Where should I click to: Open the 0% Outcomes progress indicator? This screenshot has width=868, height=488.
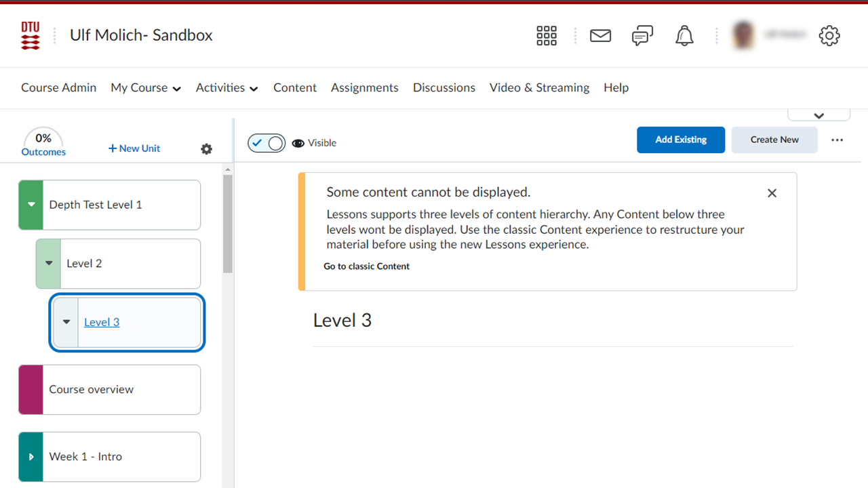43,144
